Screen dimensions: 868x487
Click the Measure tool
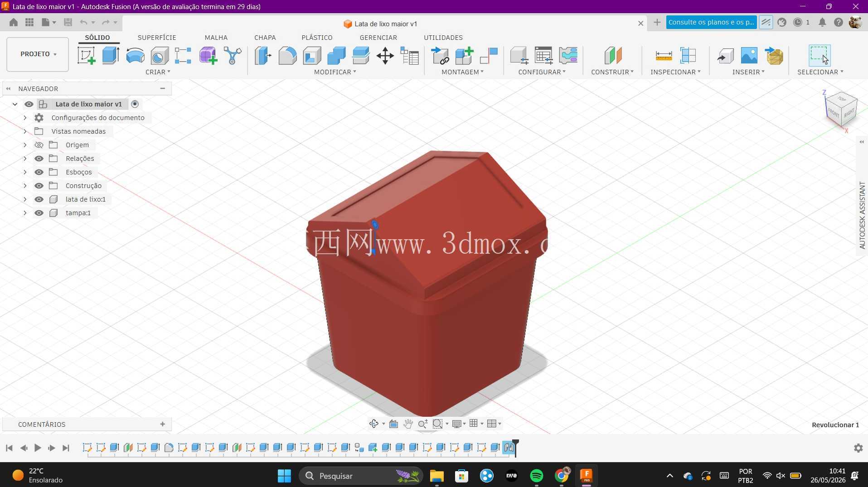pyautogui.click(x=664, y=56)
